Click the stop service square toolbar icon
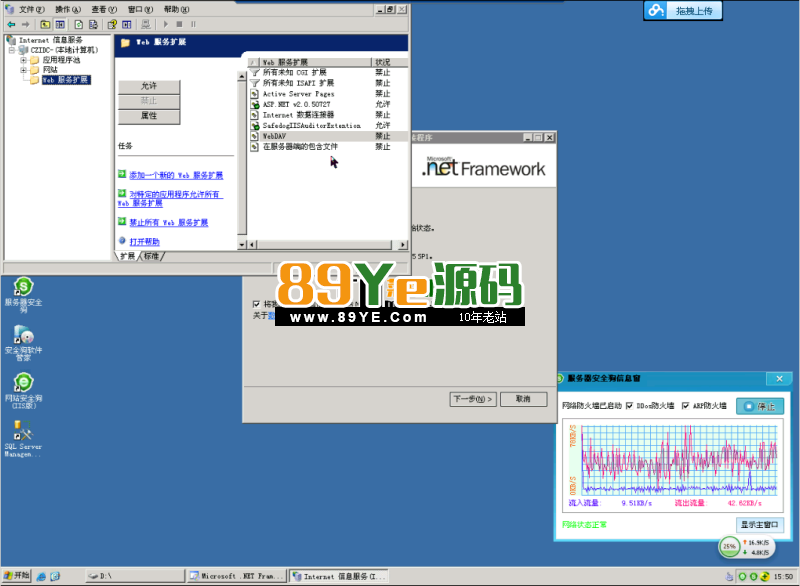Screen dimensions: 800x586 (x=179, y=24)
